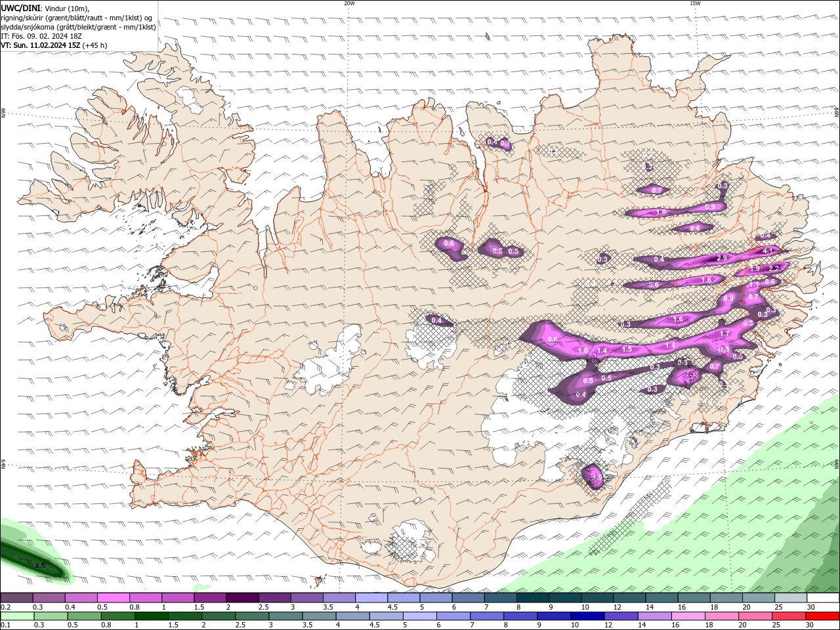Click the 4.1 snowfall value in the east
This screenshot has width=840, height=630.
(x=768, y=251)
